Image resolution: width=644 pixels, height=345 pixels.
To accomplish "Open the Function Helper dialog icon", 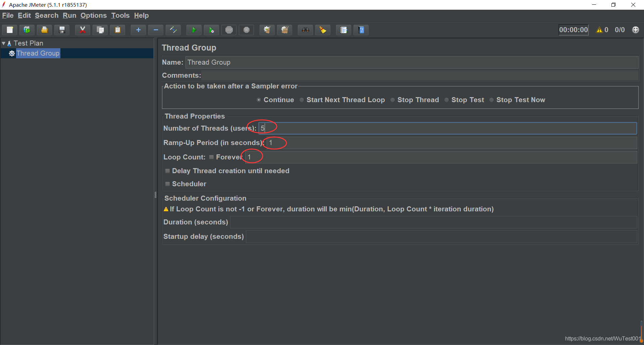I will coord(343,30).
